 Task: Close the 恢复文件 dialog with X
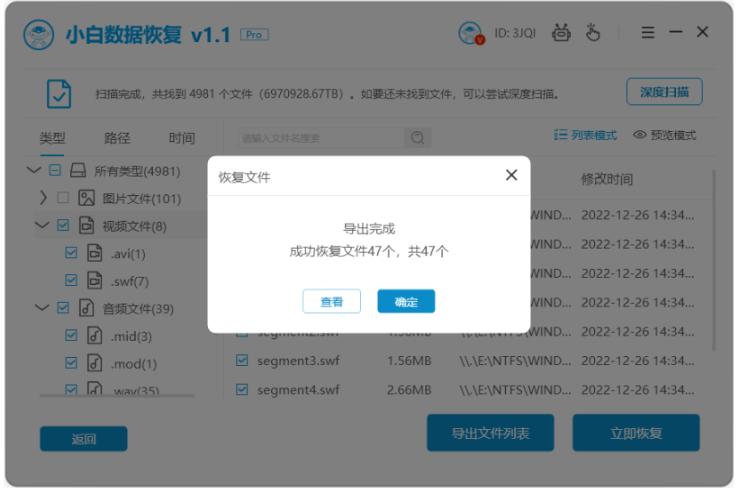tap(511, 175)
